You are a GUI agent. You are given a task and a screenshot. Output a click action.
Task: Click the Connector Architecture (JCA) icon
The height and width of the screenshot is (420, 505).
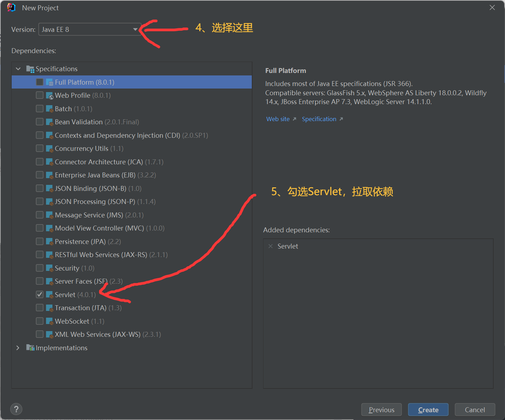click(x=50, y=162)
